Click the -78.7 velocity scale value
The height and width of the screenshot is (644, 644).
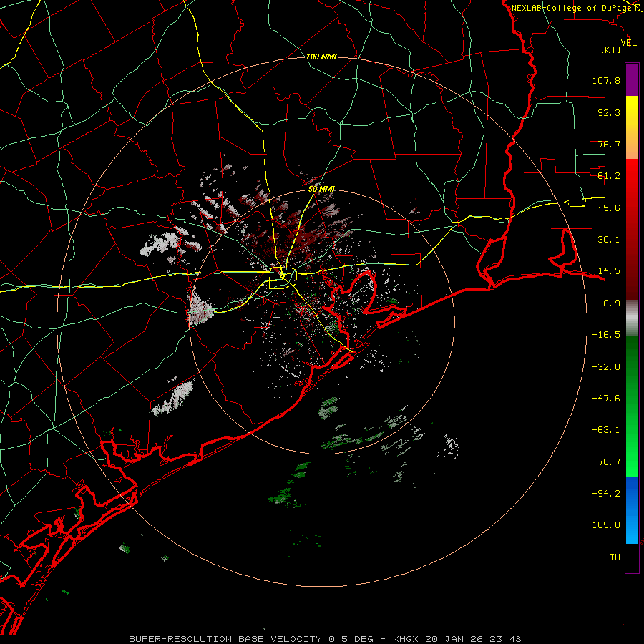606,462
